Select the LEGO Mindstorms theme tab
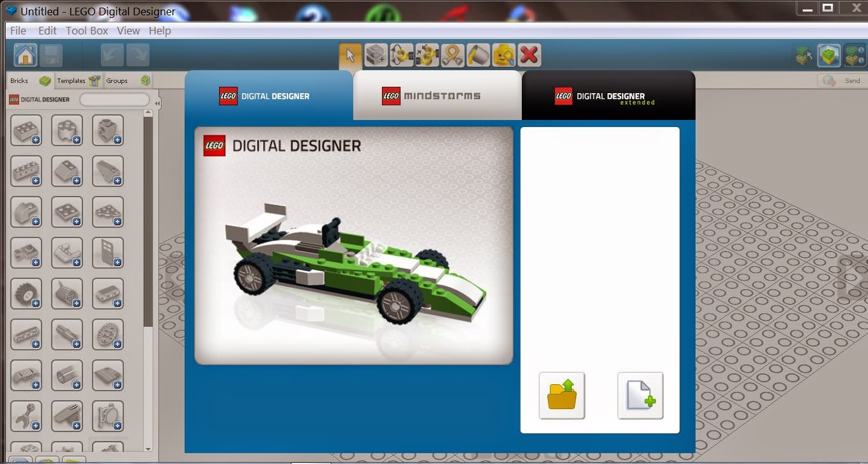The height and width of the screenshot is (464, 868). point(438,96)
